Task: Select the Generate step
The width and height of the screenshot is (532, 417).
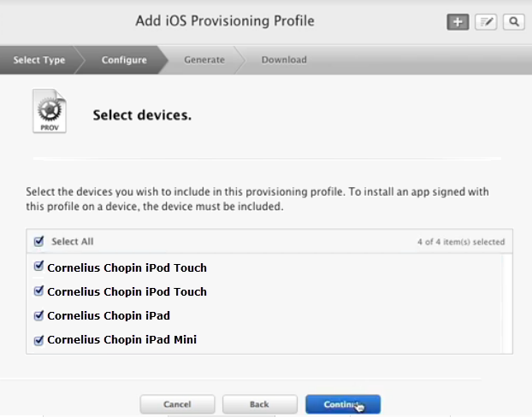Action: pos(204,60)
